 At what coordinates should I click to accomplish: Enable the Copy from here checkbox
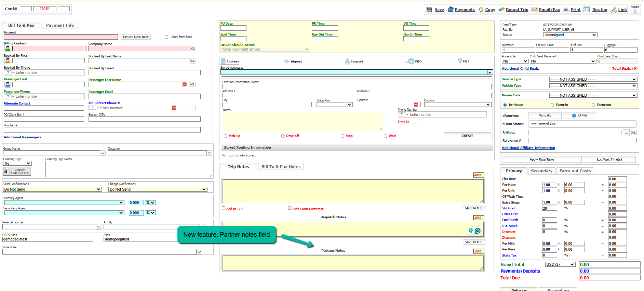(166, 37)
